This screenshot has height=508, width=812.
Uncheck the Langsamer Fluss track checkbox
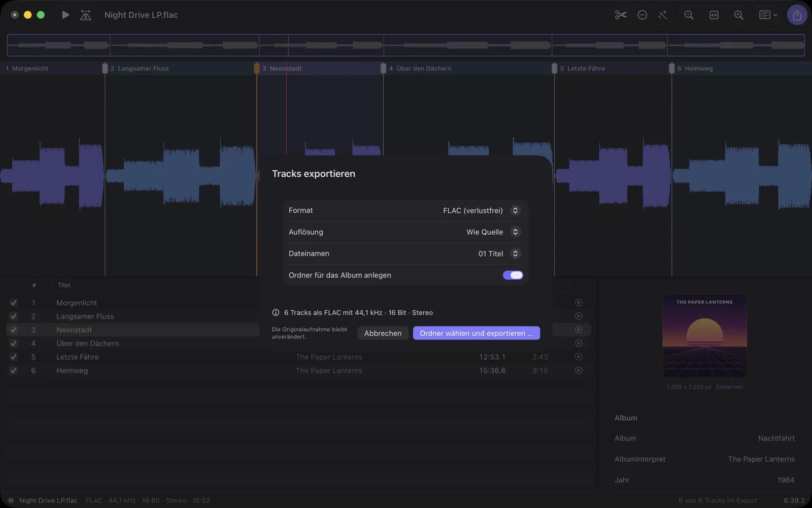(14, 316)
